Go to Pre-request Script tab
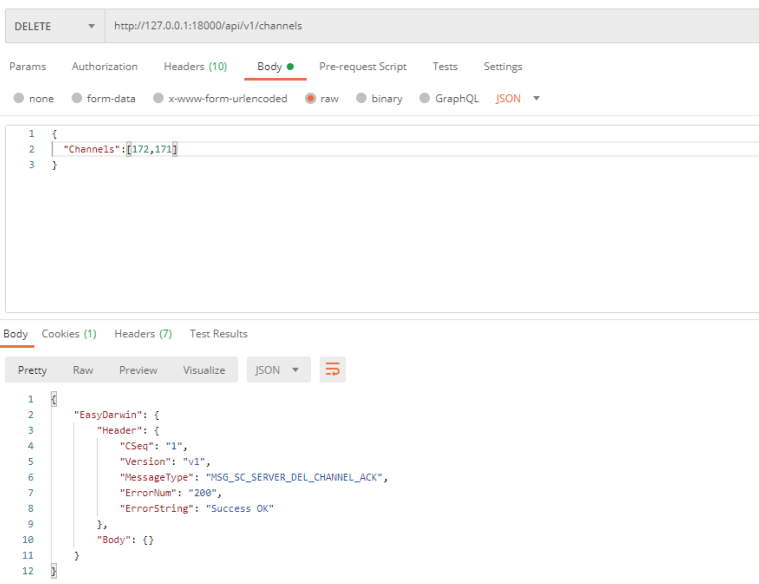This screenshot has width=759, height=584. tap(362, 67)
